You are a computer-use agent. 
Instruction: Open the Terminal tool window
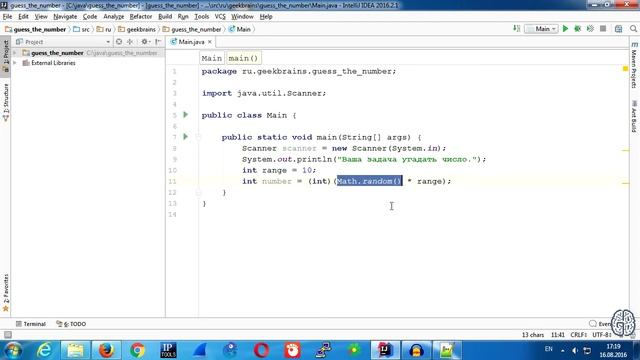[31, 324]
